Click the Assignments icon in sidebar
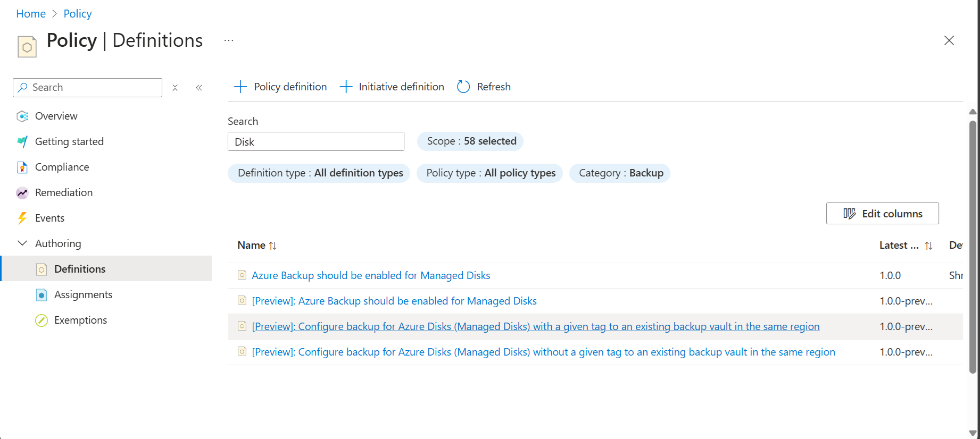Image resolution: width=980 pixels, height=439 pixels. pos(41,295)
